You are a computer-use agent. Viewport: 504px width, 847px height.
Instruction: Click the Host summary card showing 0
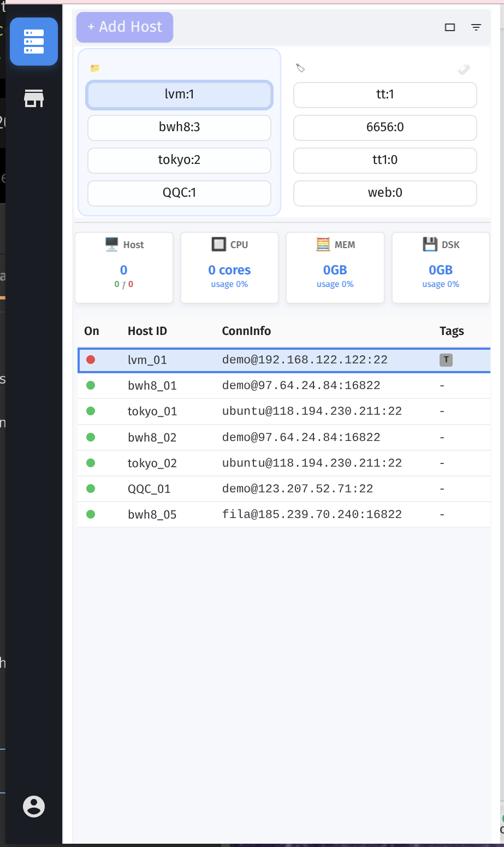[124, 268]
